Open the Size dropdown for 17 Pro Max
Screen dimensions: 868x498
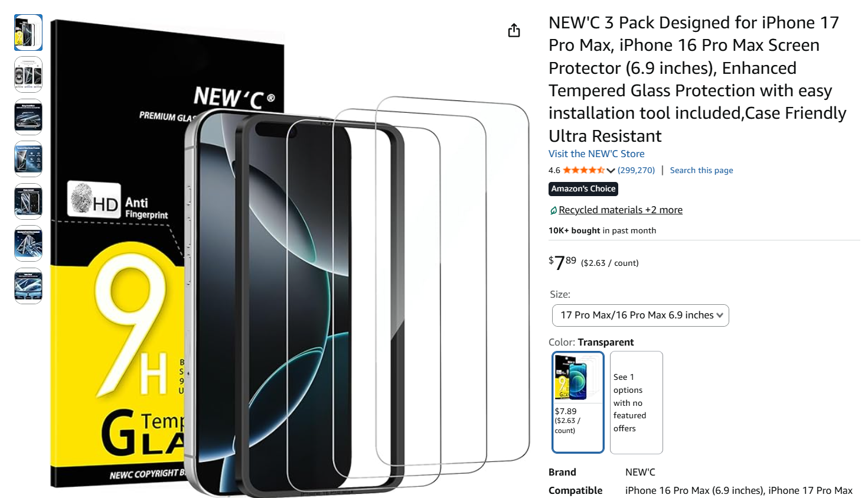(x=640, y=315)
